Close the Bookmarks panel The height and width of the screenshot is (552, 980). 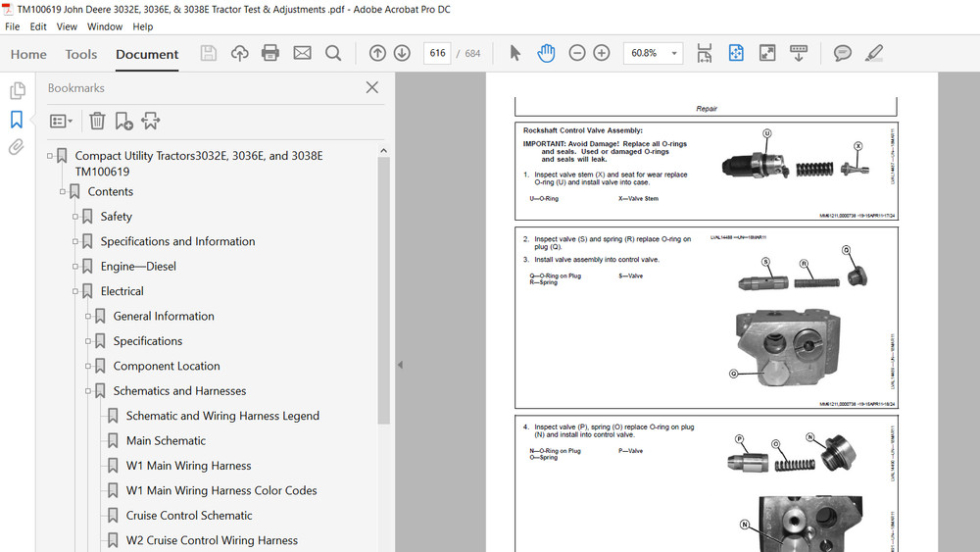pyautogui.click(x=371, y=87)
